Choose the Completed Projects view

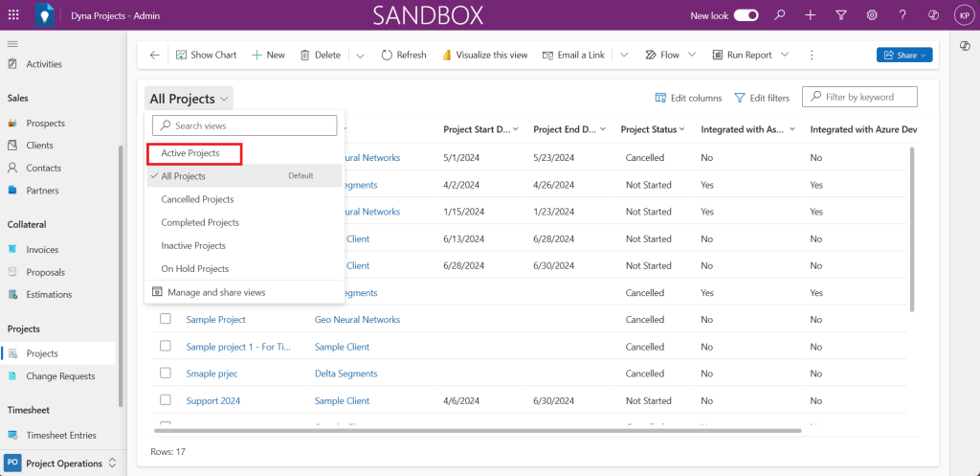coord(200,222)
